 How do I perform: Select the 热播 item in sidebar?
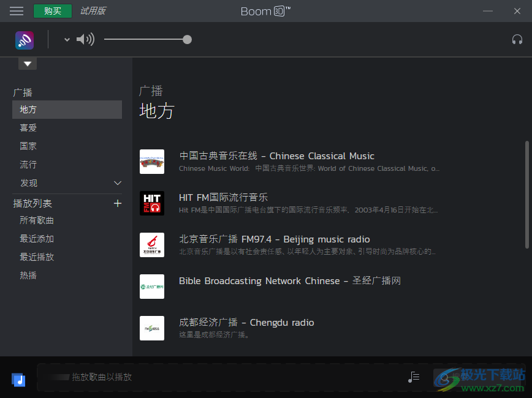click(x=28, y=275)
